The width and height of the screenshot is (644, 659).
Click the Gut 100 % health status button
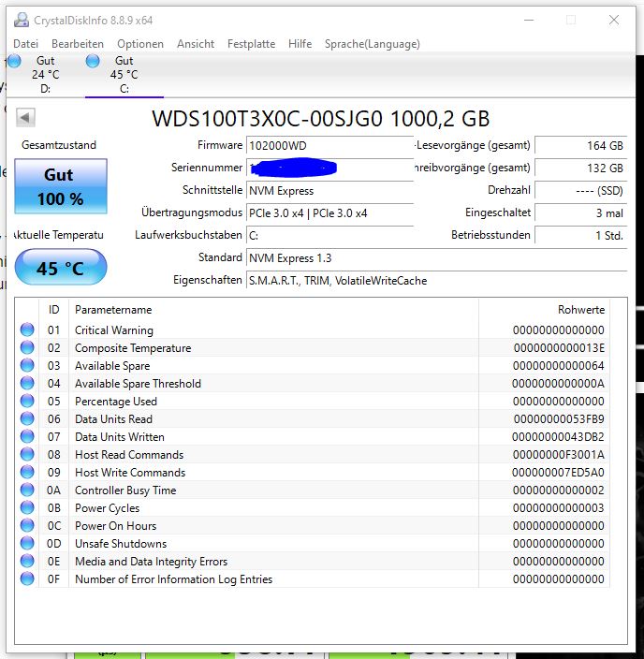(61, 186)
